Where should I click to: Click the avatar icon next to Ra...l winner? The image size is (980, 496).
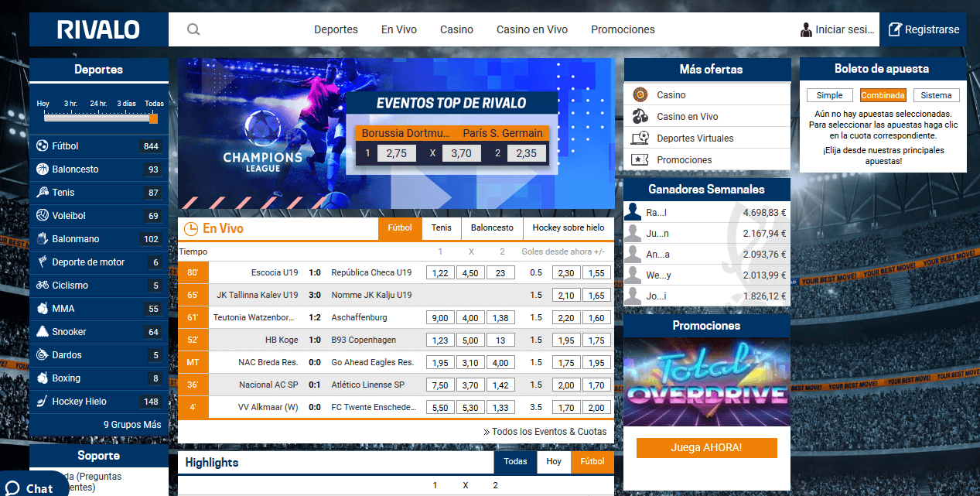click(633, 211)
